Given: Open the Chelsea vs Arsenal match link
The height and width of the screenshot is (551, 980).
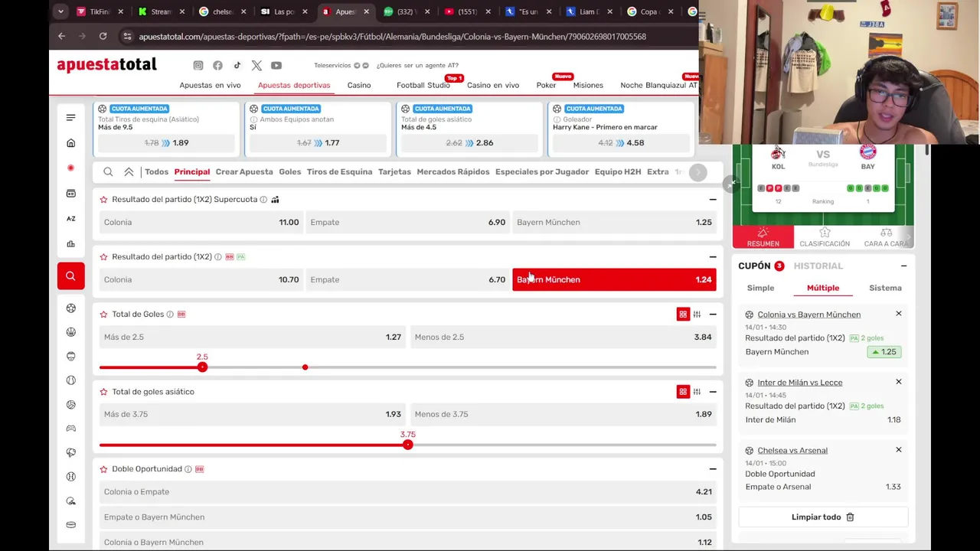Looking at the screenshot, I should click(x=792, y=450).
